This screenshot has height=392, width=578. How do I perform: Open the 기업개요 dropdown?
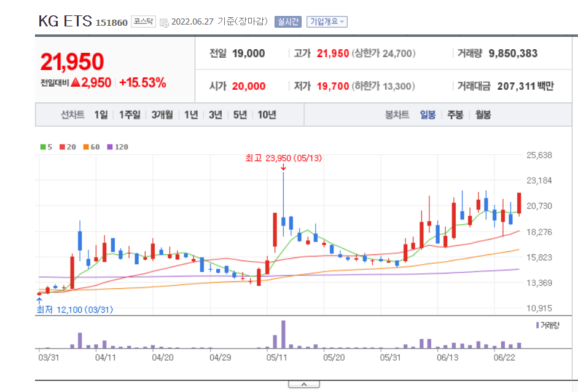pyautogui.click(x=327, y=22)
